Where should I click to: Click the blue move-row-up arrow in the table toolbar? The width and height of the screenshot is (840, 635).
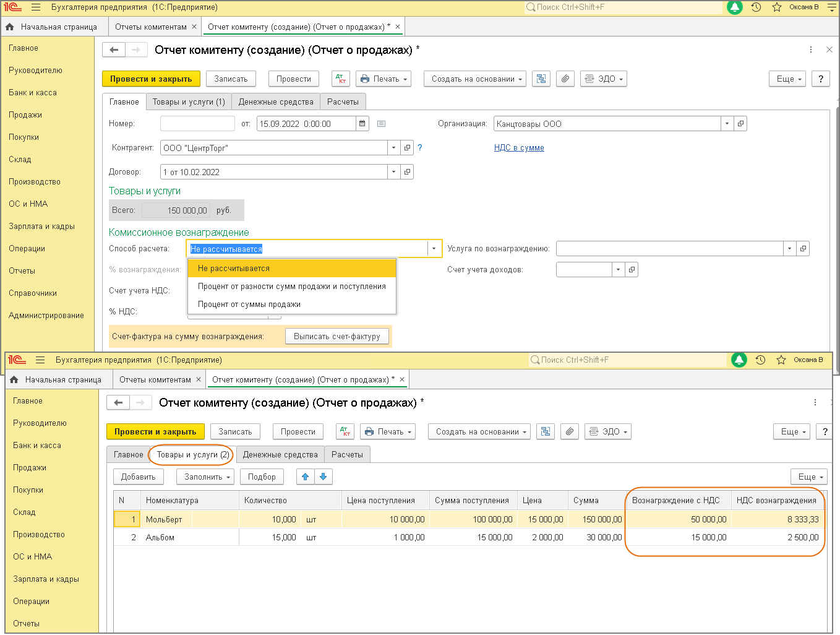(x=306, y=477)
